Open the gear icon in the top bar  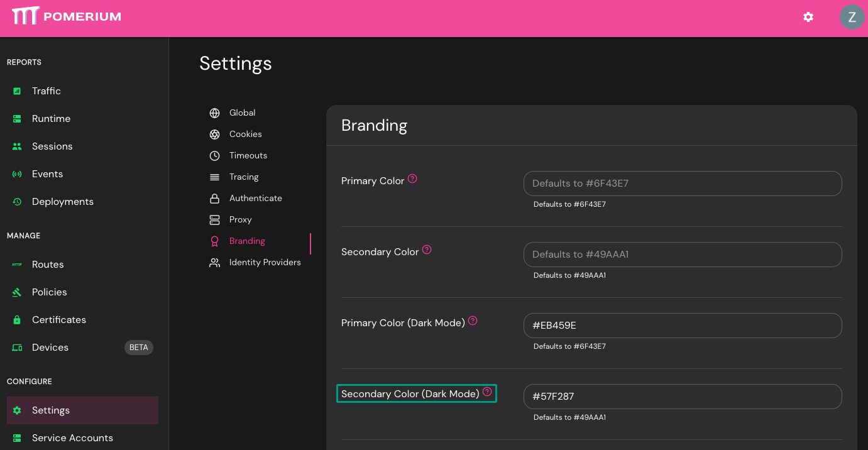tap(808, 17)
